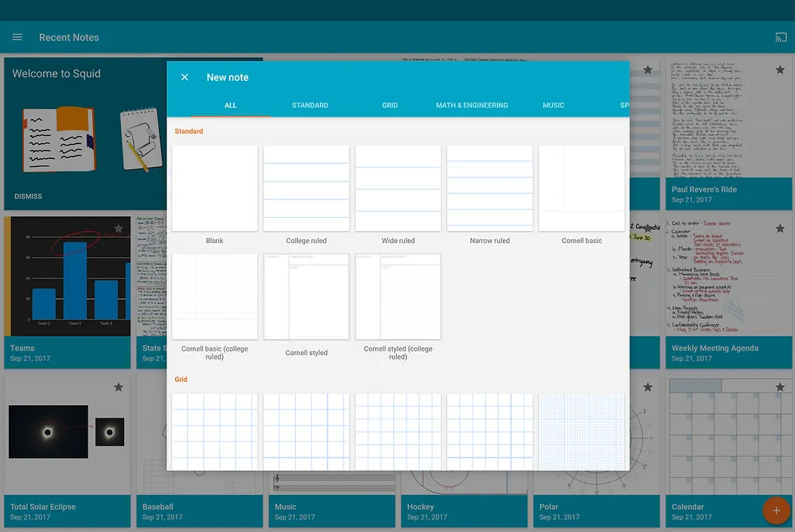Screen dimensions: 795x532
Task: Pick the Cornell basic template
Action: [582, 188]
